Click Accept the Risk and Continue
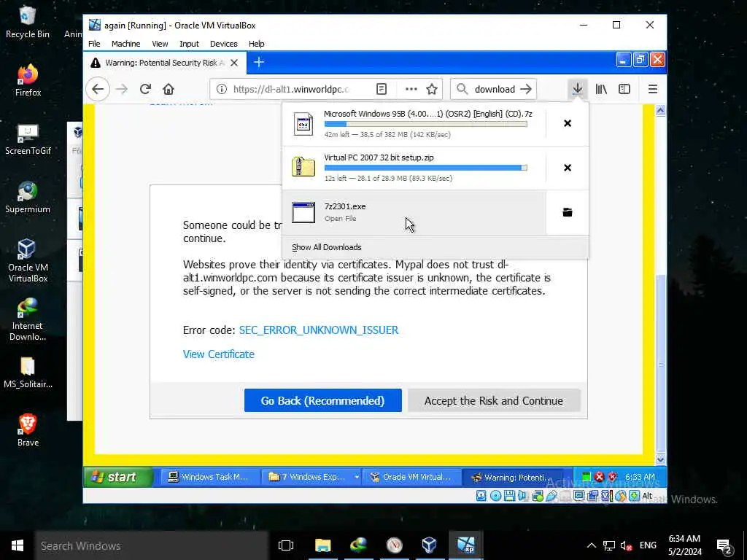Screen dimensions: 747x560 (494, 400)
